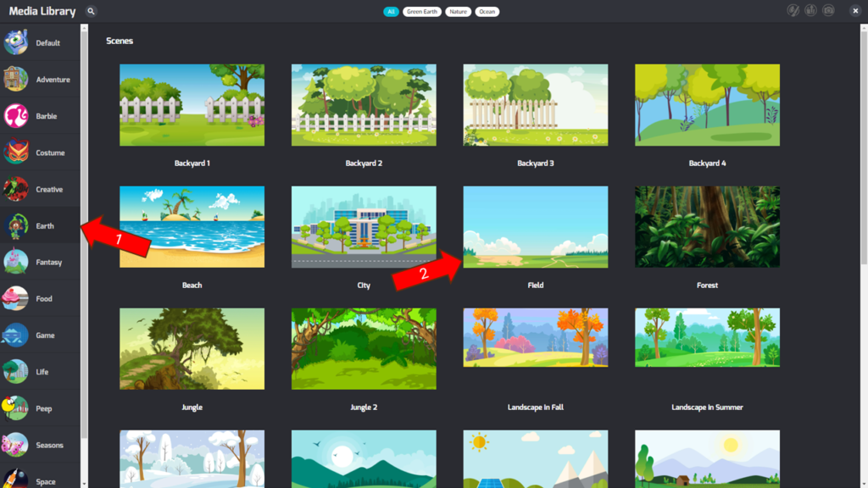Viewport: 868px width, 488px height.
Task: Select the All filter tag
Action: (x=391, y=12)
